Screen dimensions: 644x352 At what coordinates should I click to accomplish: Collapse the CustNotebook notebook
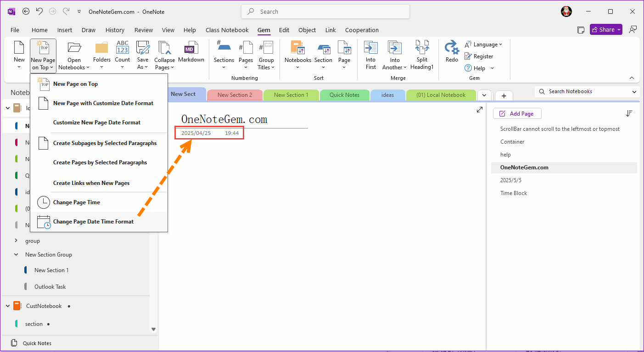tap(8, 306)
